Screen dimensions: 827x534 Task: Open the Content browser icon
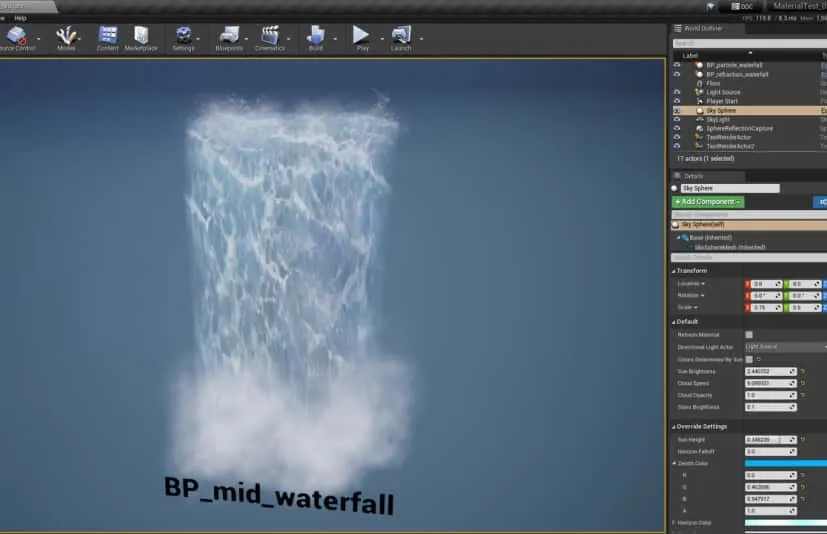point(107,36)
